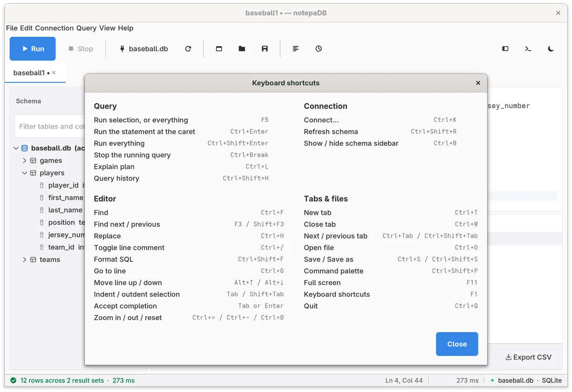The image size is (572, 392).
Task: Collapse the players table chevron
Action: 25,173
